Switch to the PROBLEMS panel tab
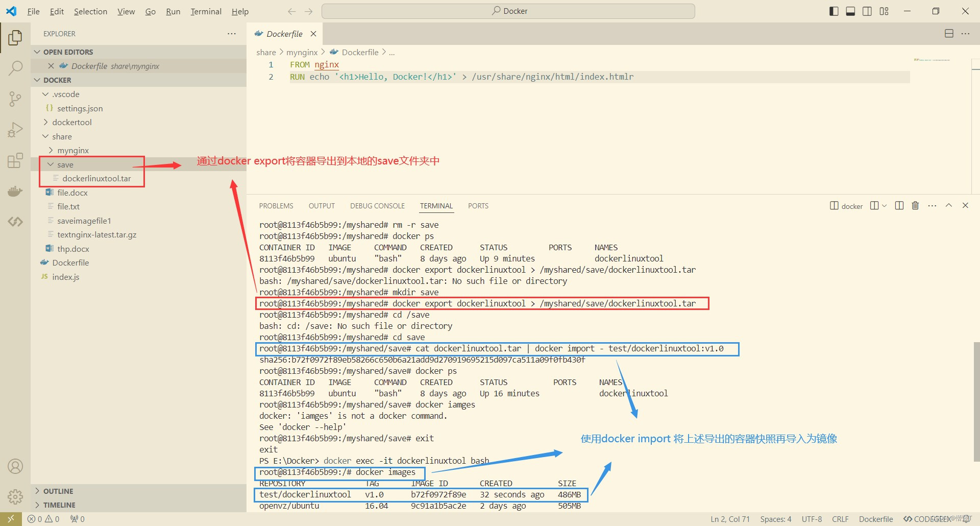This screenshot has width=980, height=526. point(276,206)
